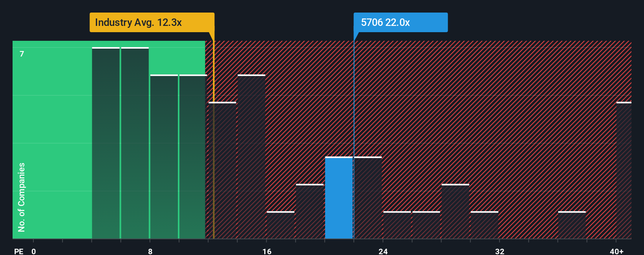Screen dimensions: 644x255
Task: Click the x-axis label 24
Action: (x=383, y=251)
